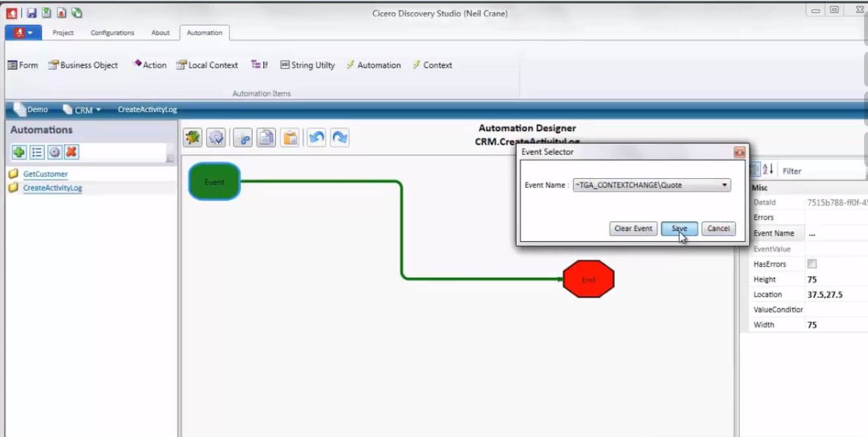Click the clipboard paste icon
This screenshot has width=868, height=437.
pos(290,138)
